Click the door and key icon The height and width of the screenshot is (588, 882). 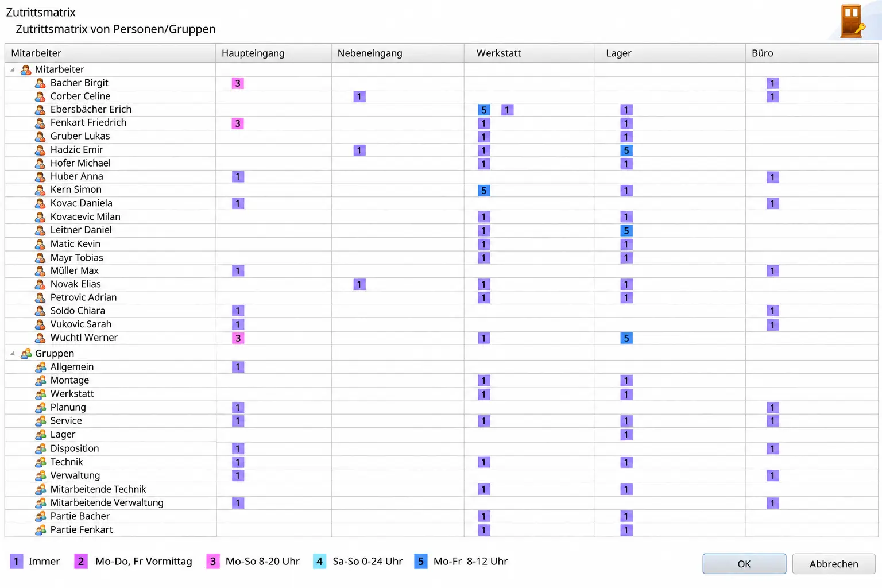pyautogui.click(x=852, y=21)
